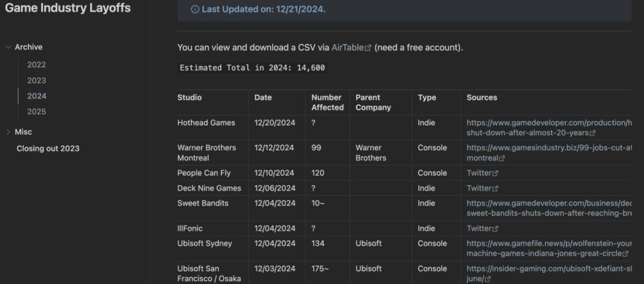Image resolution: width=644 pixels, height=284 pixels.
Task: Open the AirTable CSV link
Action: pos(348,48)
